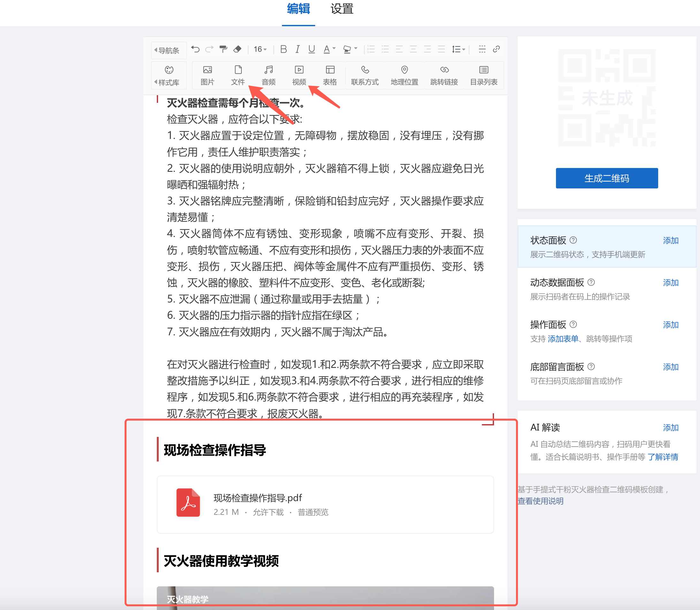700x610 pixels.
Task: Justify text alignment
Action: click(x=441, y=50)
